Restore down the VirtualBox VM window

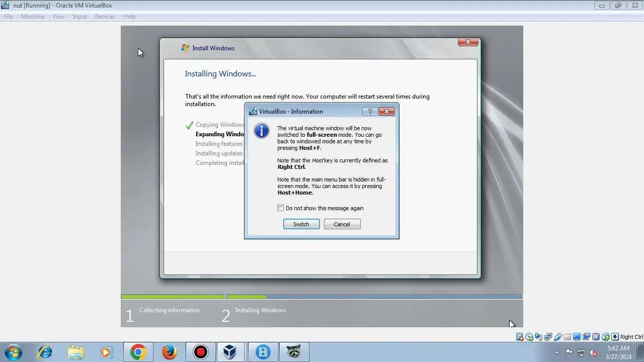[x=618, y=6]
